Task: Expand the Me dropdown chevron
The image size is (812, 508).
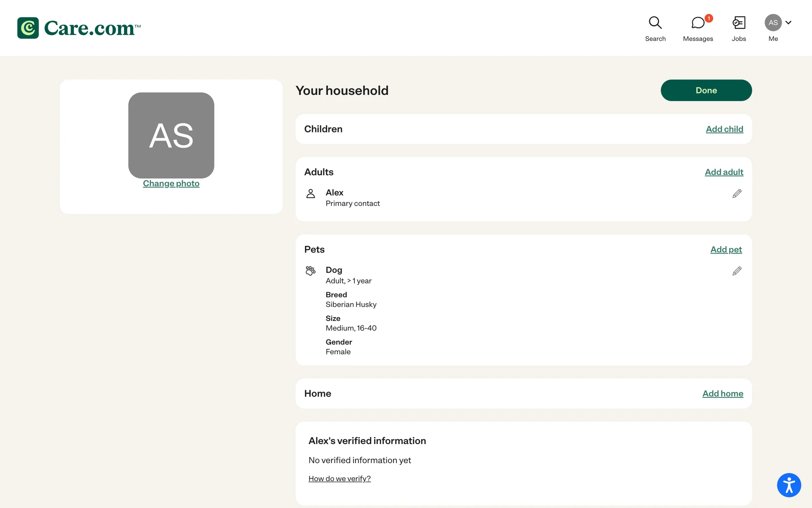Action: (x=788, y=23)
